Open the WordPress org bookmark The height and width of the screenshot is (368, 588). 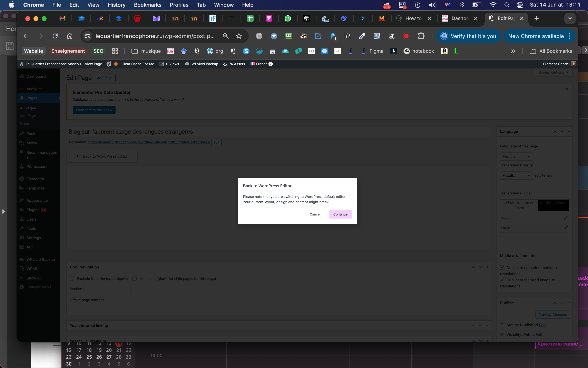pyautogui.click(x=215, y=51)
